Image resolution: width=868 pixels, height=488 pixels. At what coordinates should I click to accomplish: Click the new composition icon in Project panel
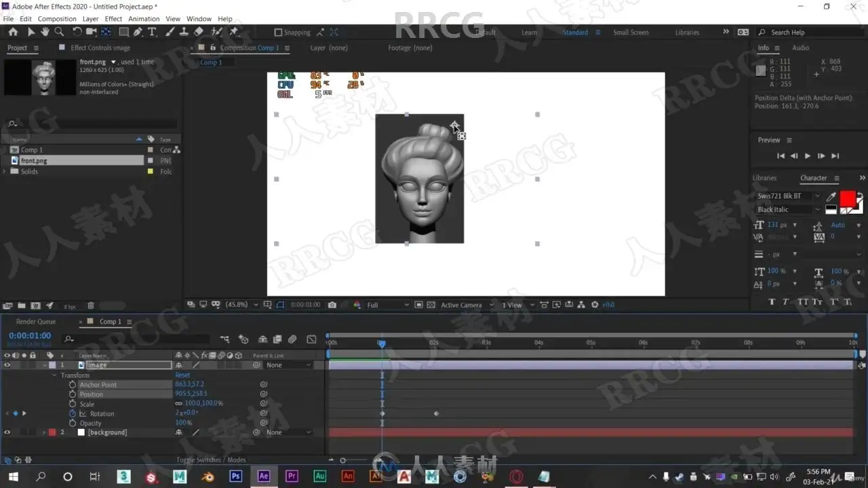pos(36,306)
